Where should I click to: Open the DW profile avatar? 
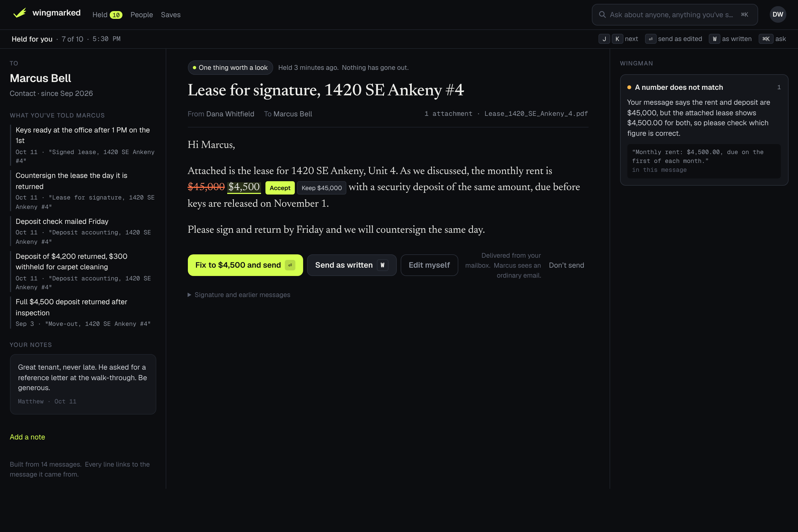pyautogui.click(x=778, y=15)
